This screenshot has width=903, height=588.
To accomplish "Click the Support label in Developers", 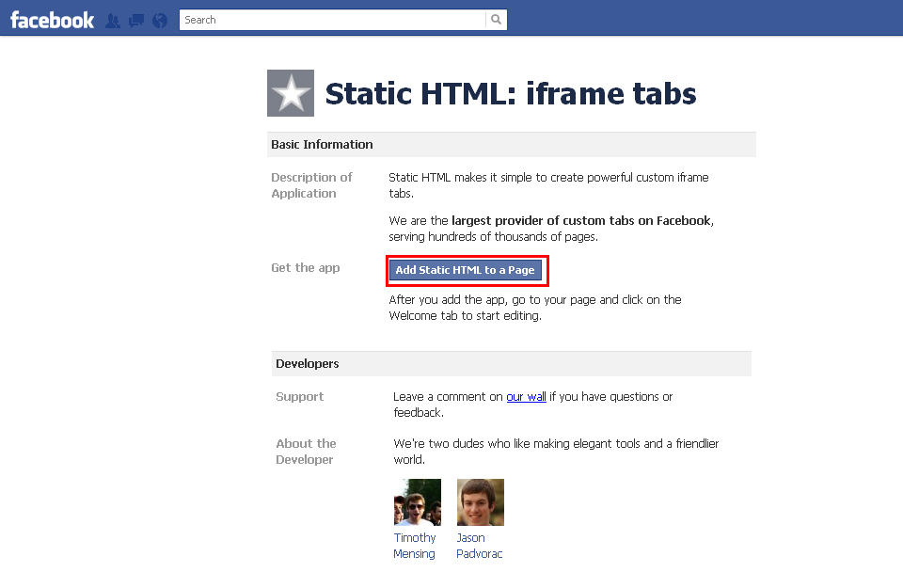I will [299, 396].
